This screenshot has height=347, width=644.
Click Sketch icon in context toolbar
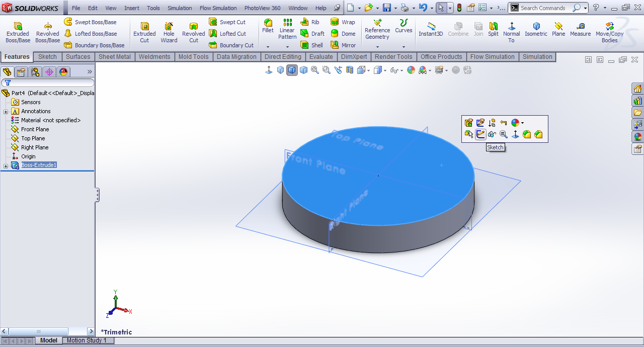point(480,134)
